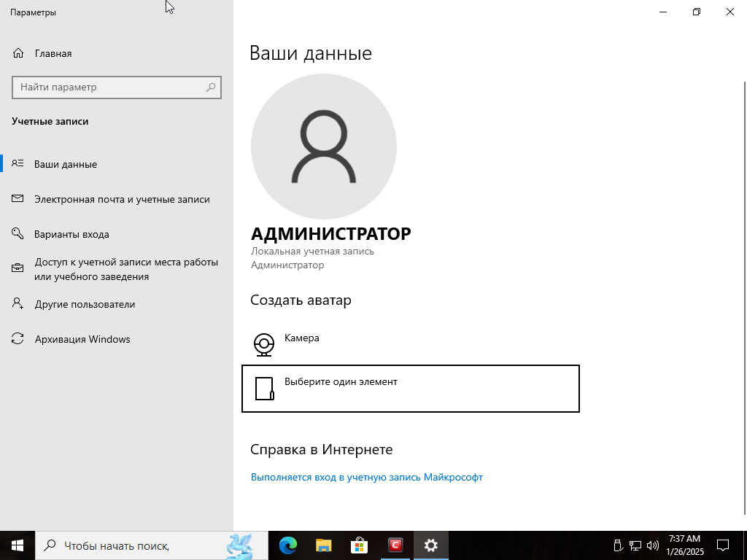Click the Ваши данные sidebar icon
Screen dimensions: 747x560
click(18, 164)
